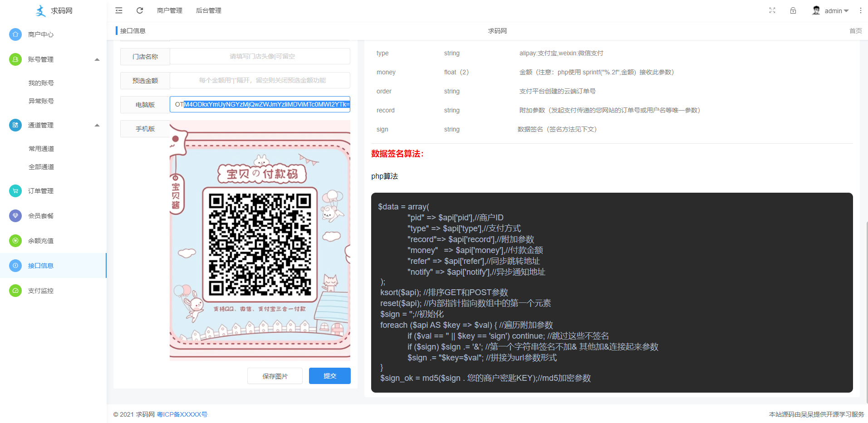Click the 余额充值 green icon
868x423 pixels.
point(15,241)
